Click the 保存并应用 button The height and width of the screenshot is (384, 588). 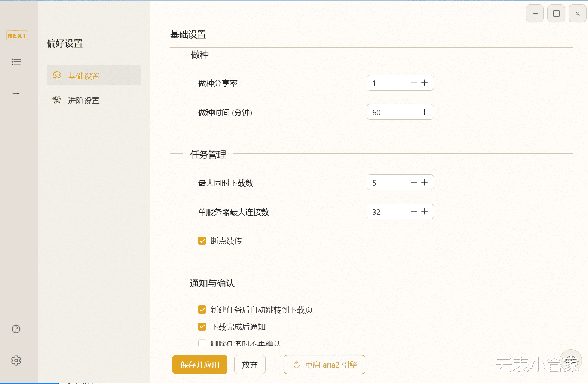pos(200,365)
